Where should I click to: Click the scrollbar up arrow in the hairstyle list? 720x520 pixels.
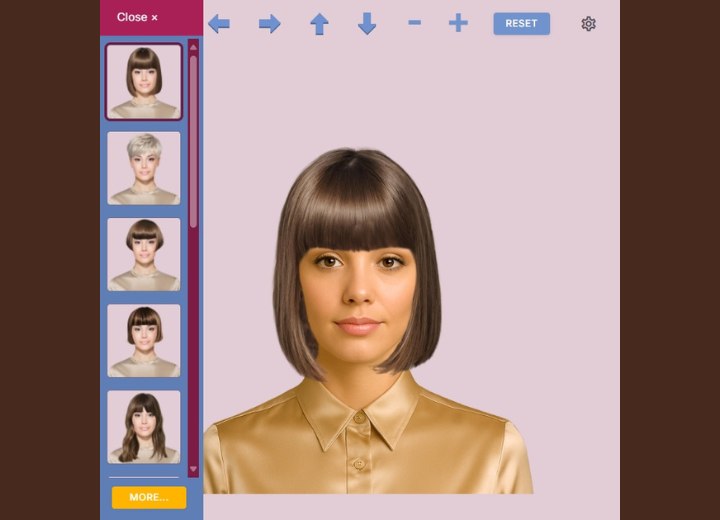pos(193,47)
